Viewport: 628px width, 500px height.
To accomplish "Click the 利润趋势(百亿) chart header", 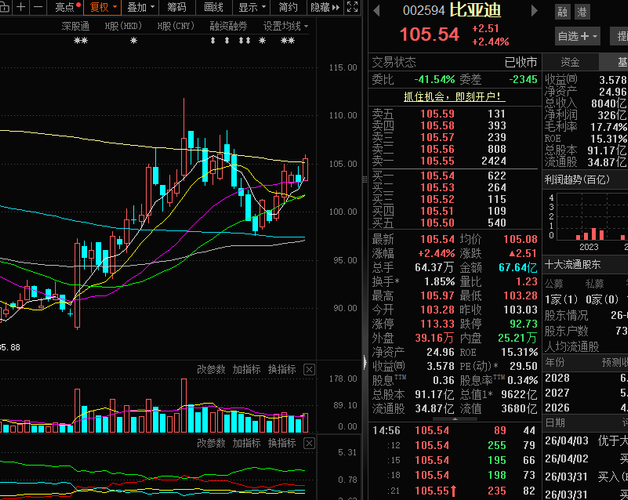I will (x=577, y=179).
